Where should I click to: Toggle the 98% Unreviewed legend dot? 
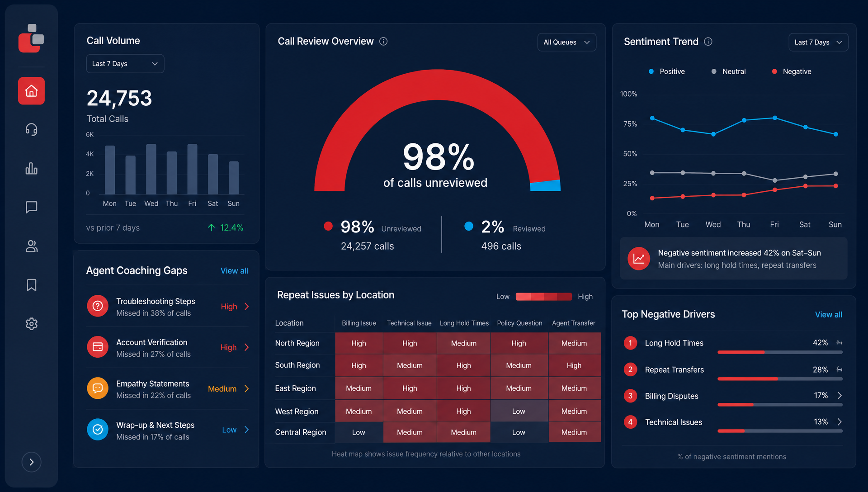tap(328, 226)
